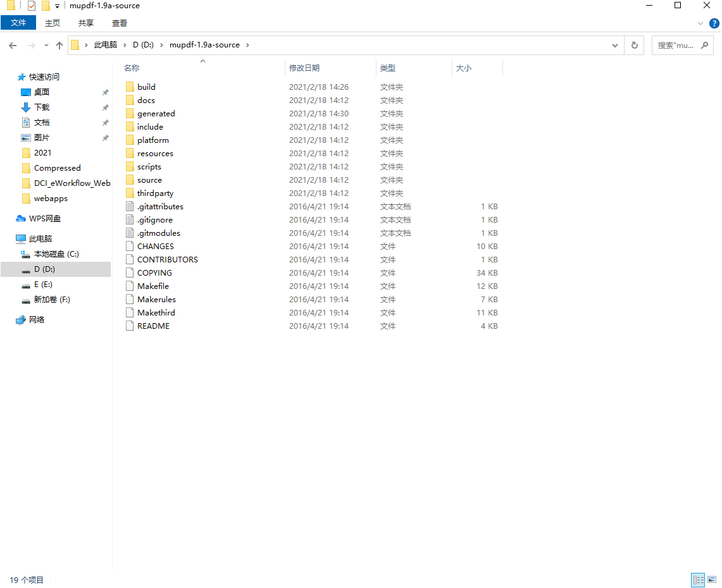Image resolution: width=722 pixels, height=588 pixels.
Task: Select webapps folder in sidebar
Action: pos(51,199)
